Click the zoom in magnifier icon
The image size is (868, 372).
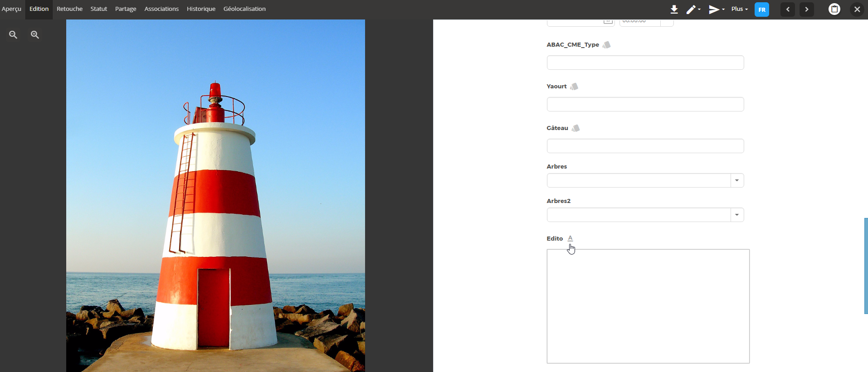pyautogui.click(x=35, y=35)
